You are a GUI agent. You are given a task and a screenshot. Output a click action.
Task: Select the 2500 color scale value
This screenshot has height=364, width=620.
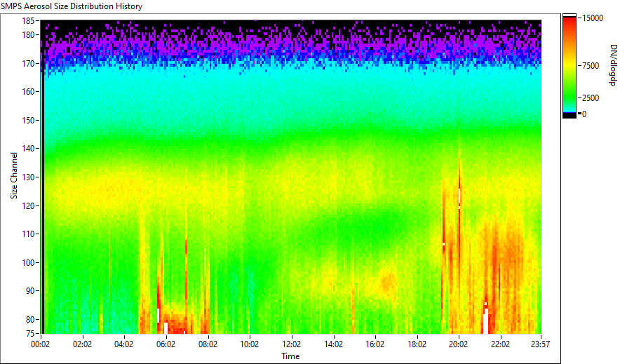point(591,98)
